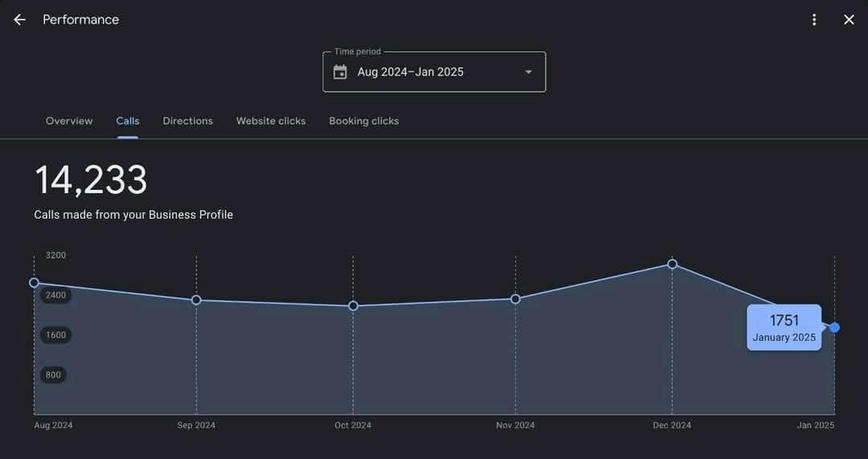Viewport: 868px width, 459px height.
Task: Click the highlighted Jan 2025 data point
Action: click(834, 327)
